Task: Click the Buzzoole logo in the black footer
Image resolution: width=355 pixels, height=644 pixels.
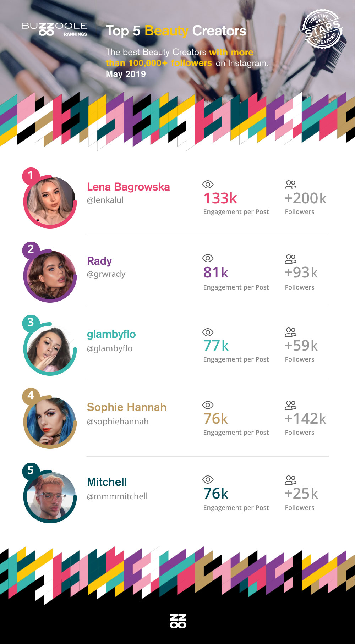Action: click(178, 621)
